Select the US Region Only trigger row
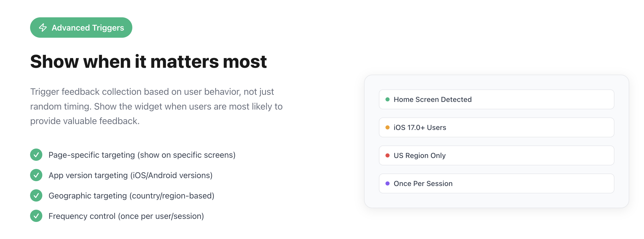The height and width of the screenshot is (239, 644). click(x=496, y=155)
